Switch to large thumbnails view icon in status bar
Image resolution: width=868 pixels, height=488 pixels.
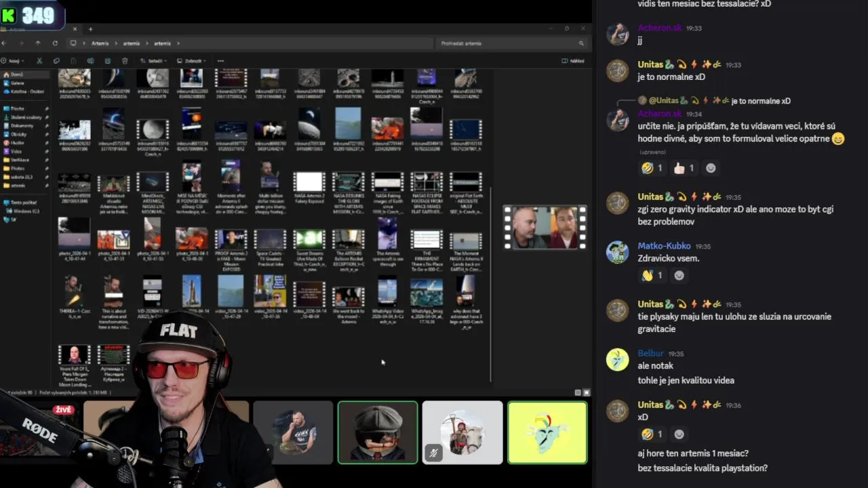(587, 392)
